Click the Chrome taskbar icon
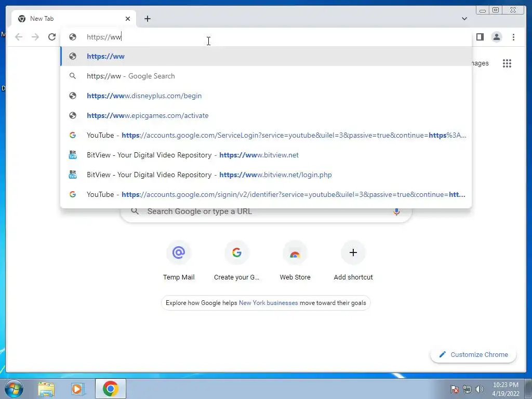532x399 pixels. click(111, 389)
